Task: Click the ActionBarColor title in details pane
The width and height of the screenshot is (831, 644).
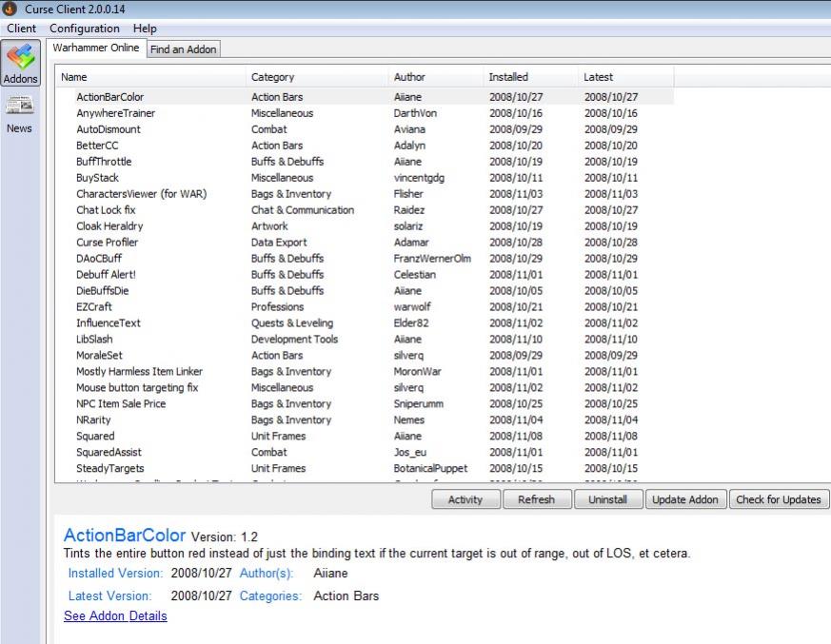Action: [x=125, y=535]
